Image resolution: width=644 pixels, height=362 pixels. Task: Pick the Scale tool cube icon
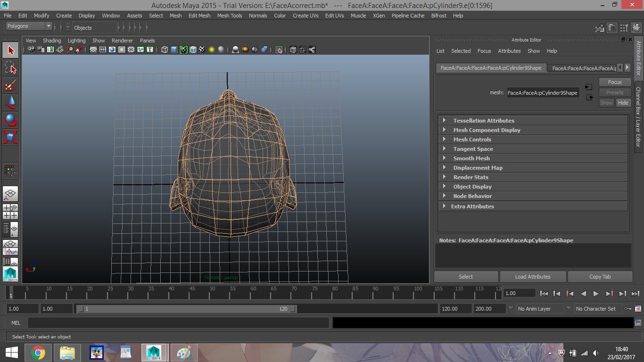point(10,137)
